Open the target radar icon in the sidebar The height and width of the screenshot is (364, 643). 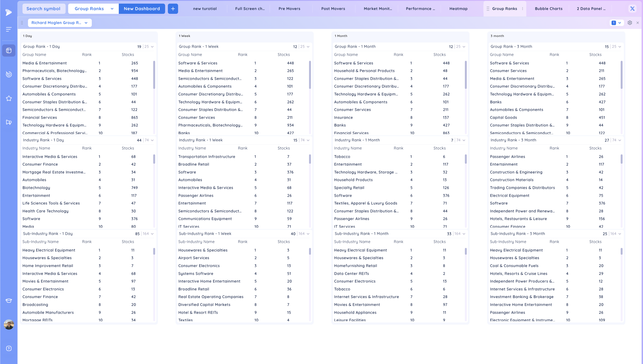[x=9, y=74]
